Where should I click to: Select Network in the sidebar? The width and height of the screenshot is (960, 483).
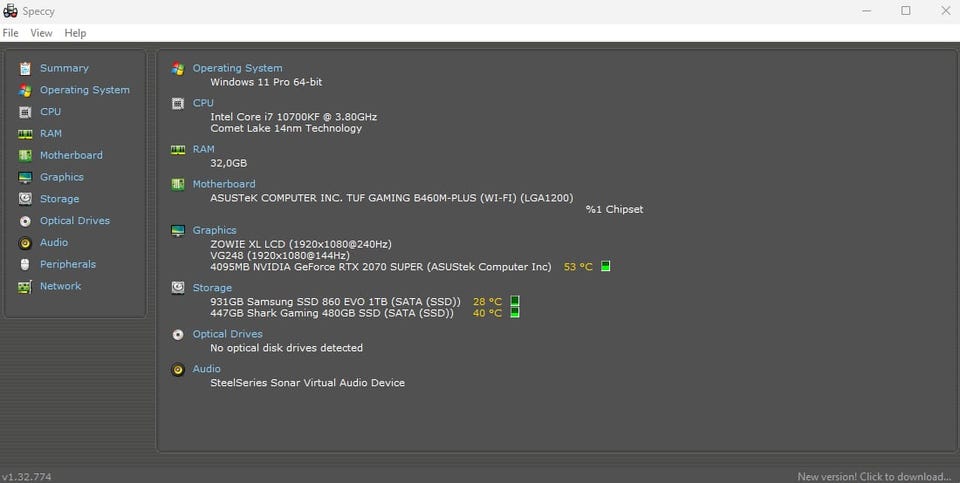click(x=61, y=286)
